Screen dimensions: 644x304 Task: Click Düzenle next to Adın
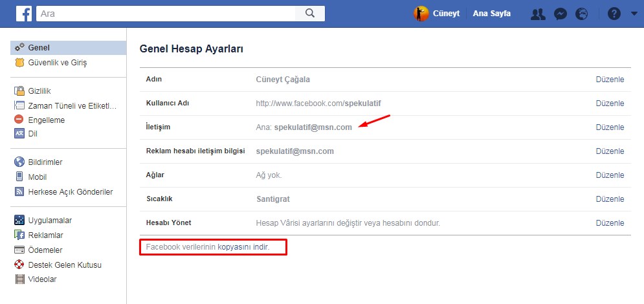point(610,80)
